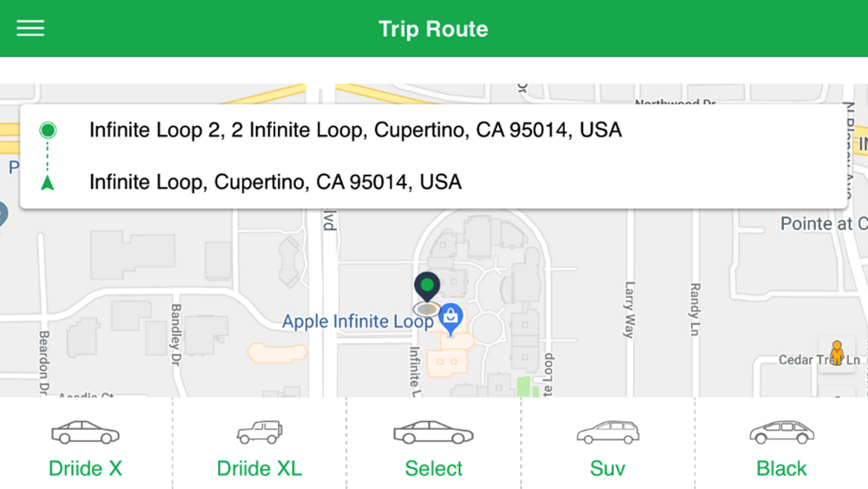Select the Driide XL label
Screen dimensions: 868x489
coord(260,468)
